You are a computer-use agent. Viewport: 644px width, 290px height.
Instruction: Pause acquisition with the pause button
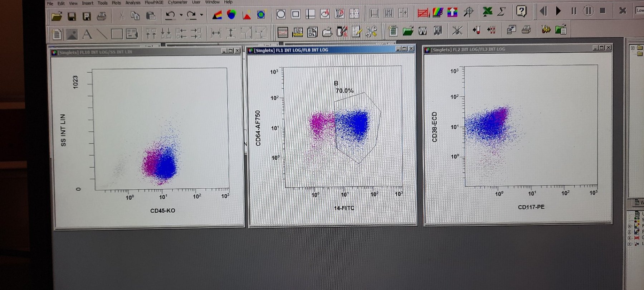pos(574,11)
